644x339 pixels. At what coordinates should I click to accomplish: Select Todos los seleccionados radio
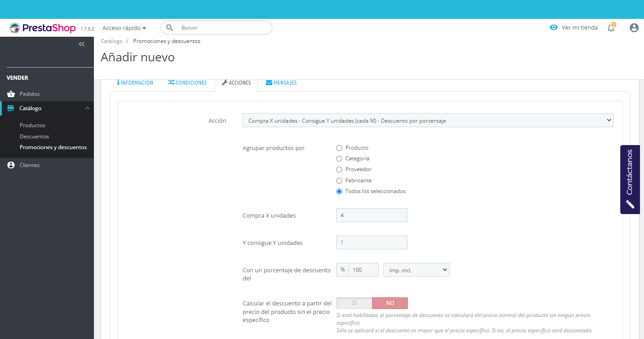click(339, 191)
